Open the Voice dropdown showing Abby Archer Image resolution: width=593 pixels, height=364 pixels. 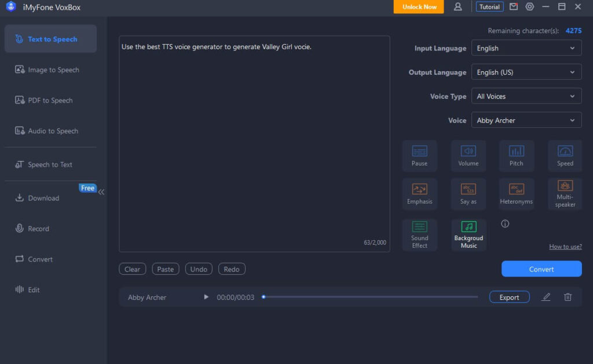pyautogui.click(x=526, y=120)
